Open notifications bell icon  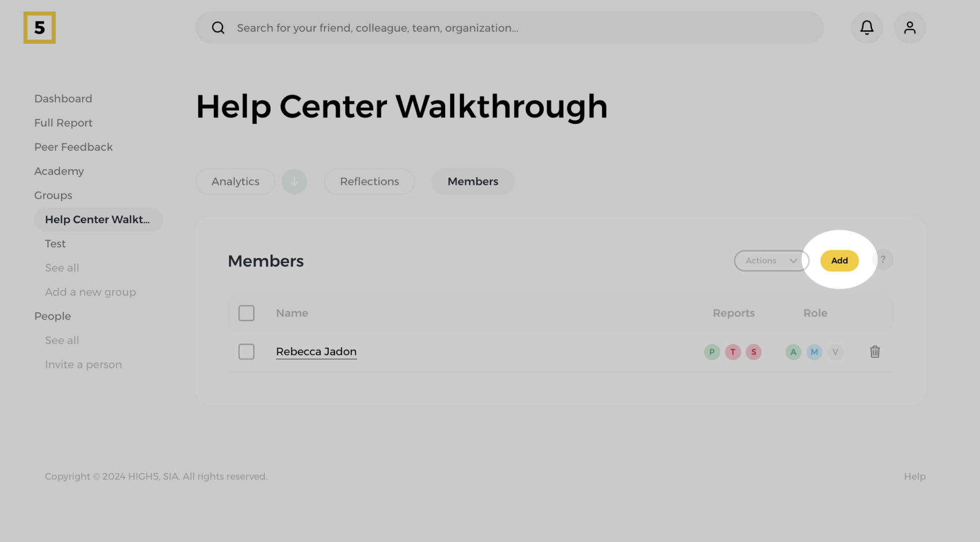tap(867, 28)
